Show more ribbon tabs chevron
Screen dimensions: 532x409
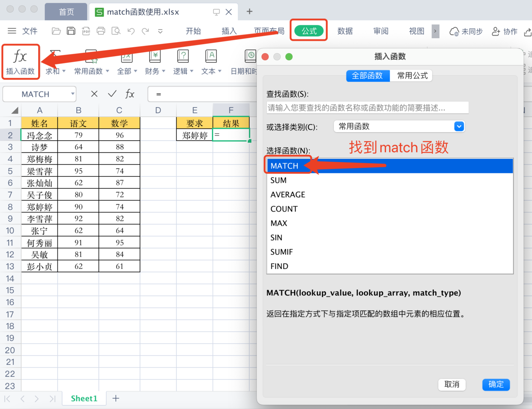click(435, 31)
